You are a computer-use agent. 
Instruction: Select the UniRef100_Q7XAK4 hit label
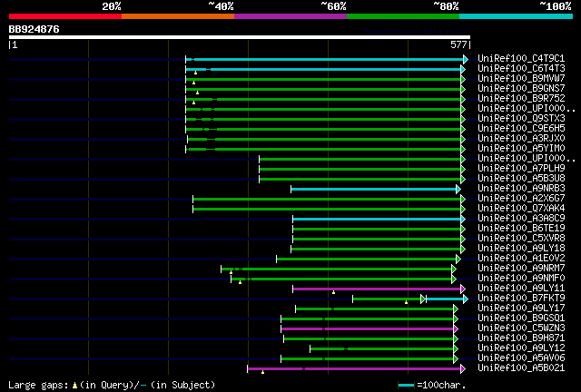point(521,209)
